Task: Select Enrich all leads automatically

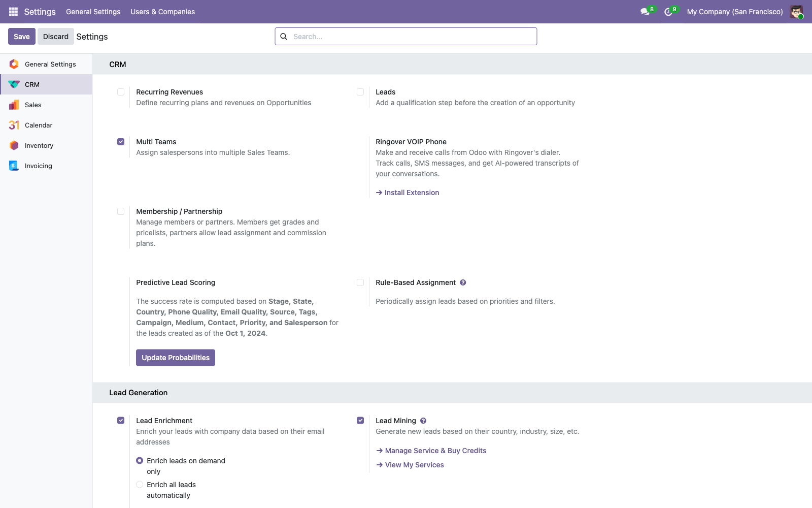Action: (x=140, y=485)
